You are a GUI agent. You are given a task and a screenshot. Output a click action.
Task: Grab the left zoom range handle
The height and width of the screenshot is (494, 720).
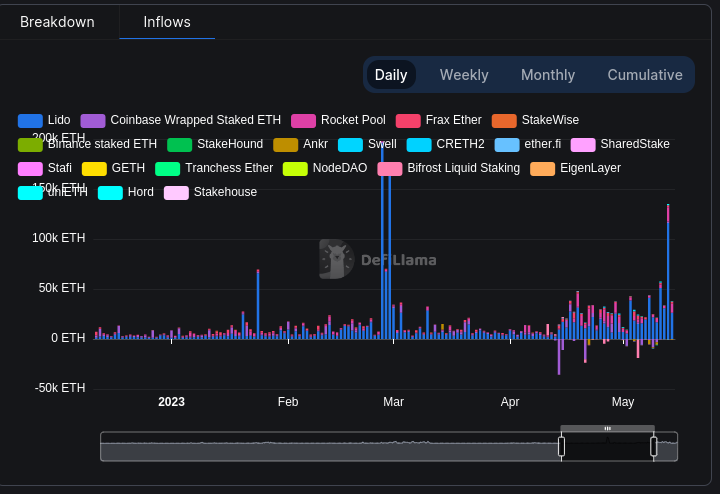click(x=561, y=447)
